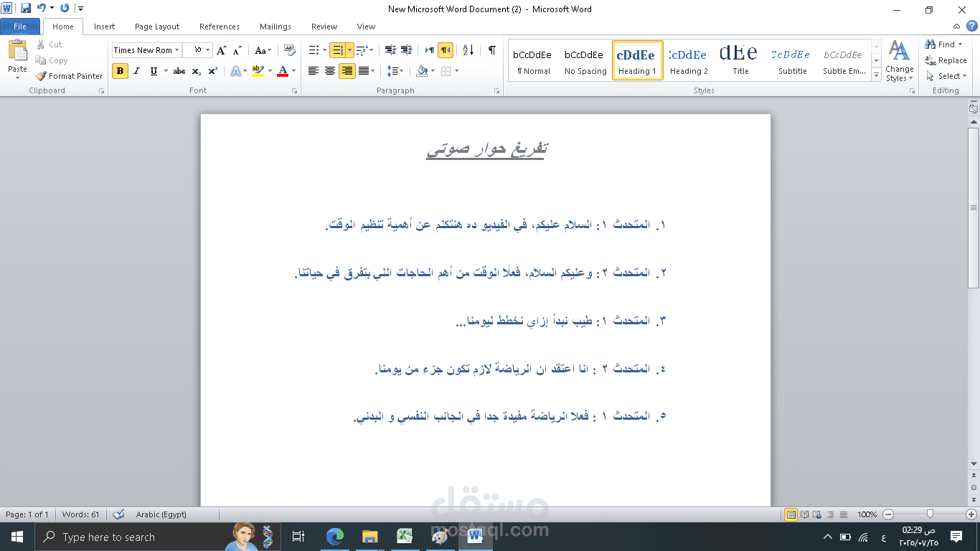Switch to Draft view in status bar
Image resolution: width=980 pixels, height=551 pixels.
click(843, 514)
